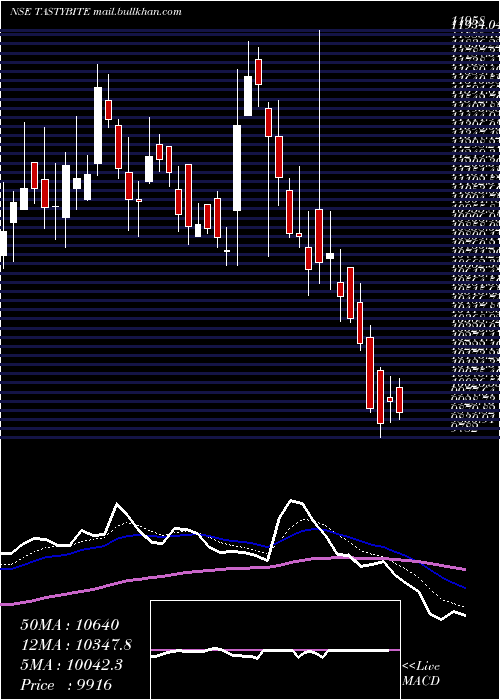The image size is (500, 700).
Task: Select the 50MA : 10640 readout
Action: pyautogui.click(x=69, y=625)
